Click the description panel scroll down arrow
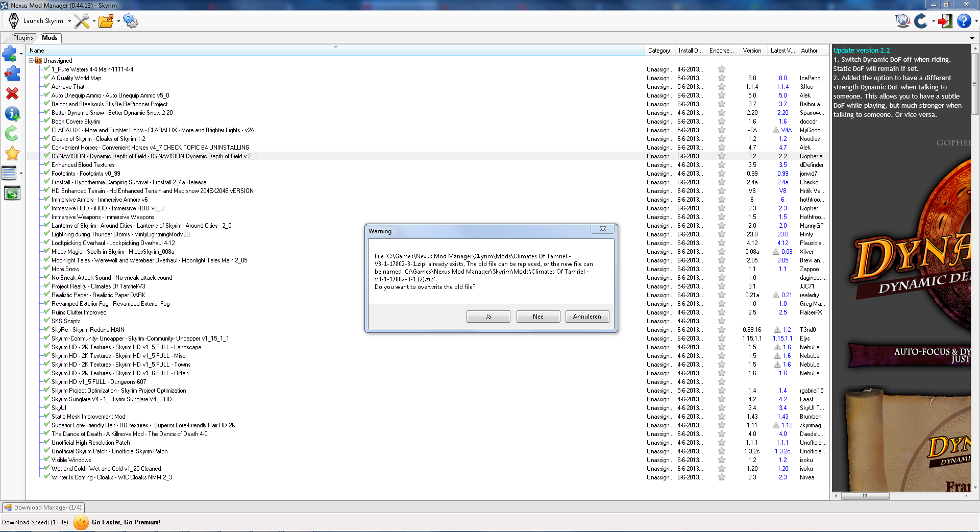The height and width of the screenshot is (532, 980). click(x=975, y=488)
